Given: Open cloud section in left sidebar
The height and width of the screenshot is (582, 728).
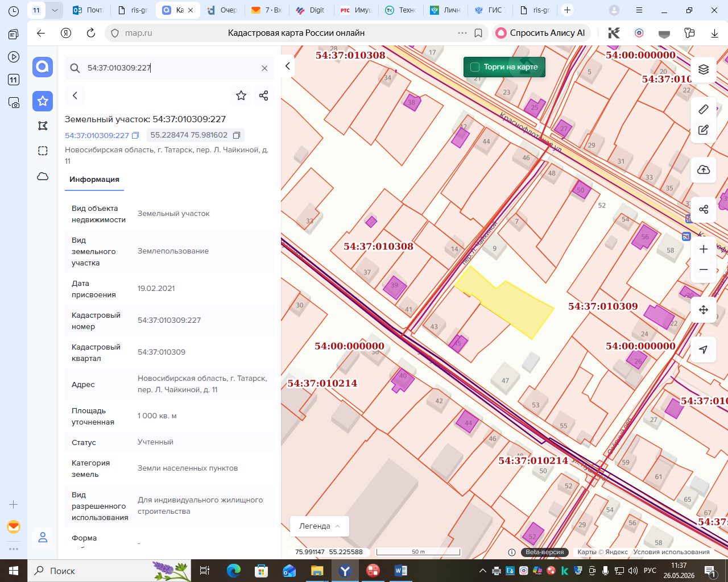Looking at the screenshot, I should tap(43, 176).
